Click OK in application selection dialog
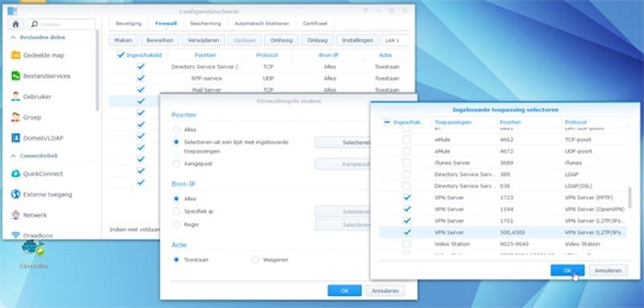The image size is (644, 308). 568,270
